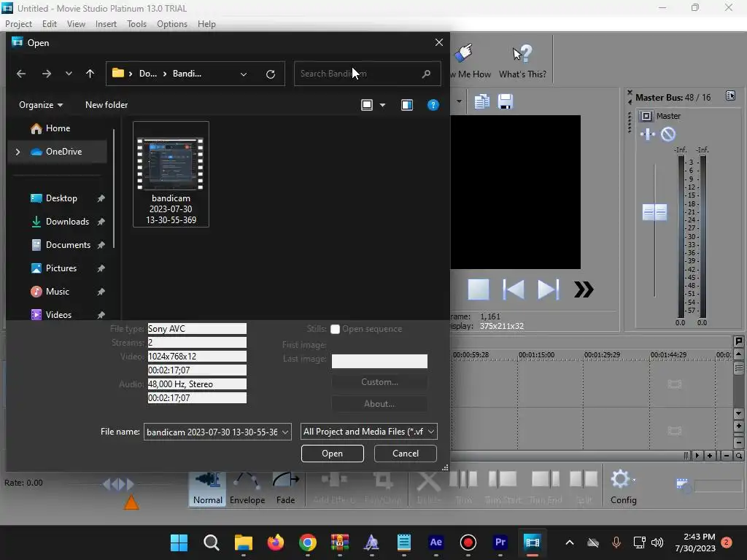
Task: Open the Tools menu
Action: (136, 24)
